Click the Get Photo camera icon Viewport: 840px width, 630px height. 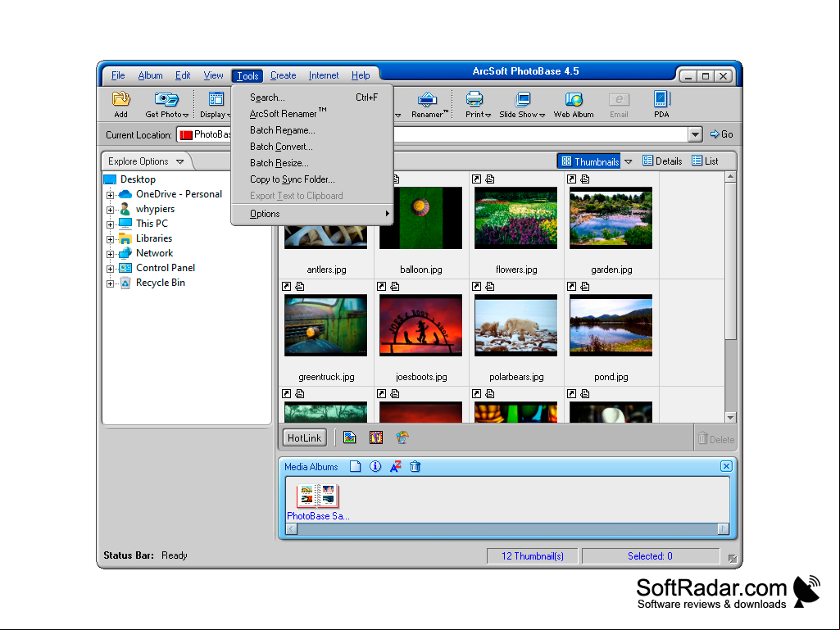click(x=166, y=99)
